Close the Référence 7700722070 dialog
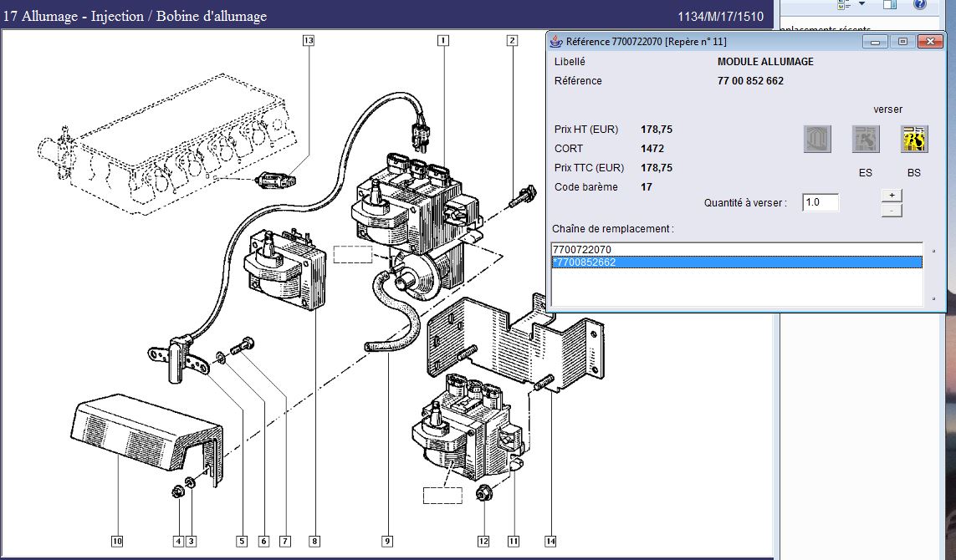 pos(929,42)
